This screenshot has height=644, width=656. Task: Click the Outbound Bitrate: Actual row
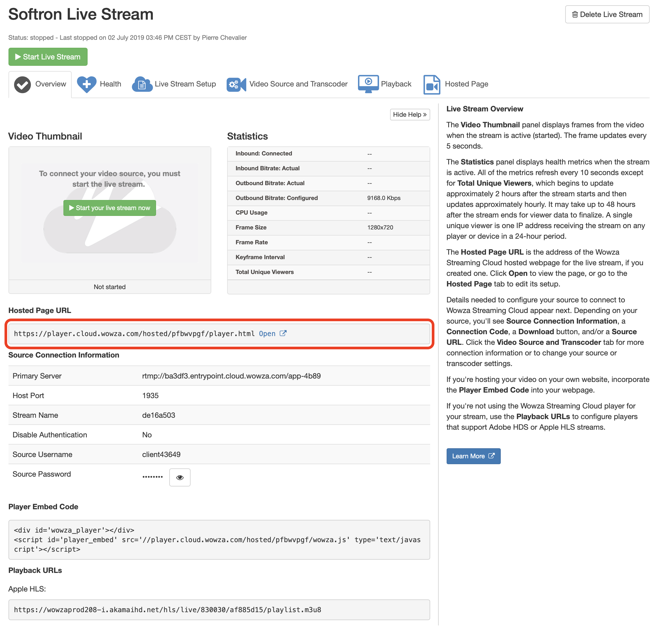click(x=328, y=183)
